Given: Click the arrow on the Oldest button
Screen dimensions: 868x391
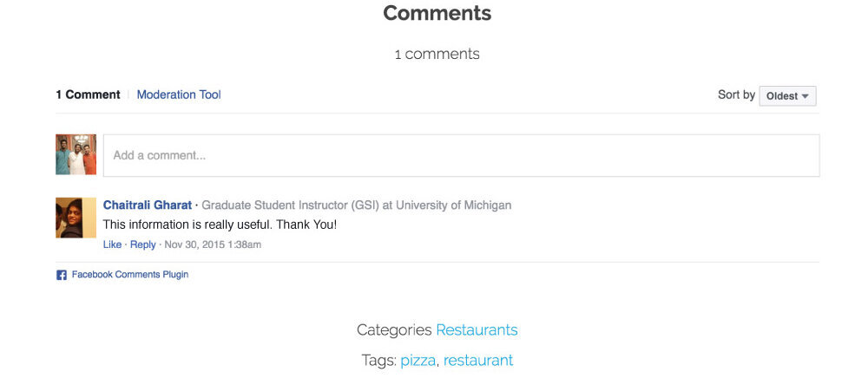Looking at the screenshot, I should (806, 96).
